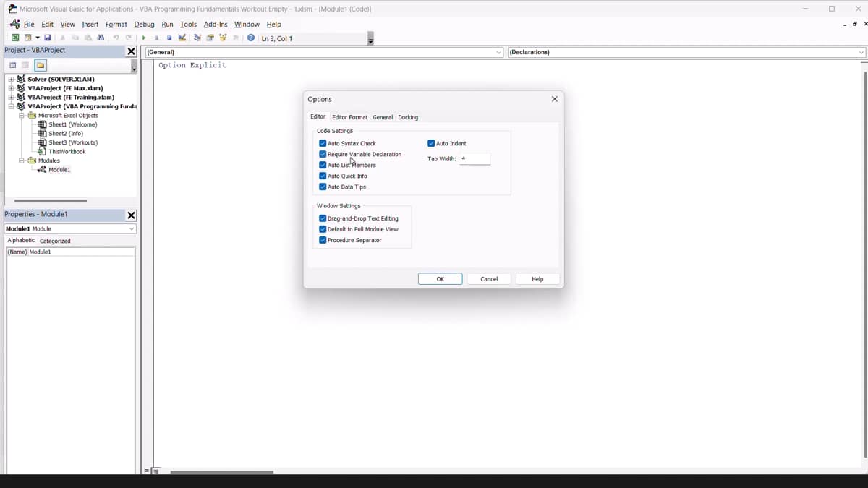This screenshot has height=488, width=868.
Task: Click the Cut scissors icon in toolbar
Action: [x=63, y=38]
